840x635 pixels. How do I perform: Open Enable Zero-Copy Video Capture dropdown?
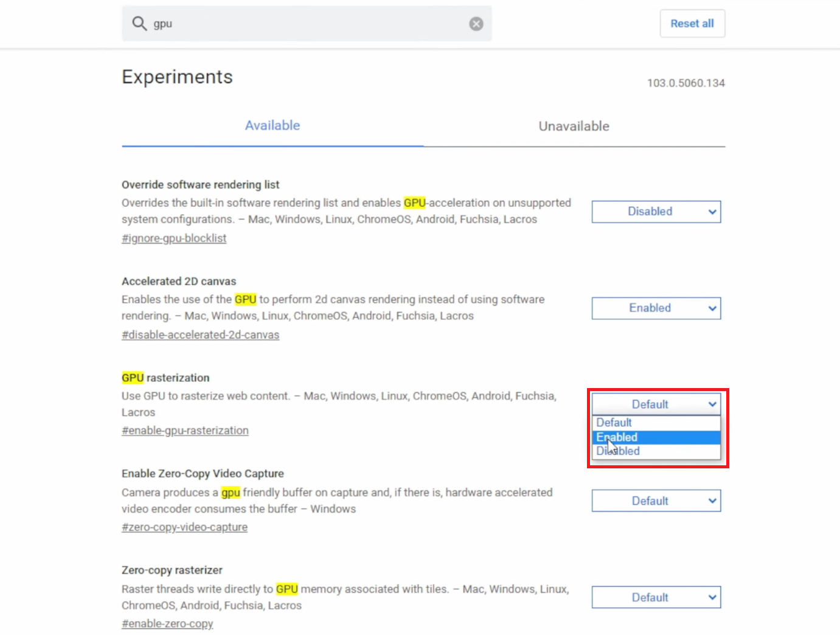pyautogui.click(x=656, y=501)
